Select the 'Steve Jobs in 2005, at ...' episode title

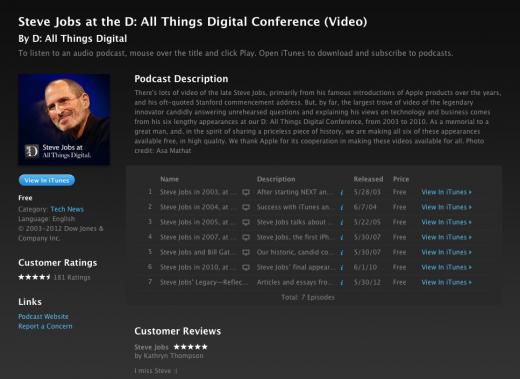(x=198, y=222)
